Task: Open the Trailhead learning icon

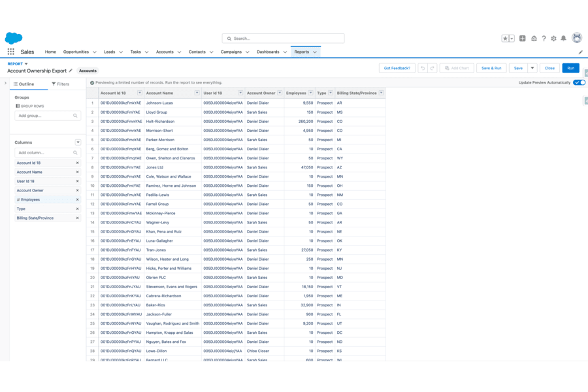Action: (x=533, y=38)
